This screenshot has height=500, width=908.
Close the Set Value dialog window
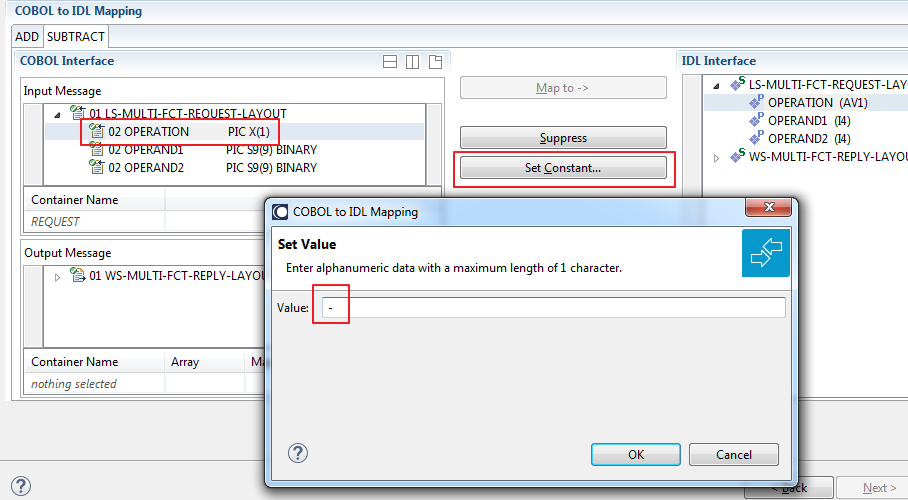tap(768, 207)
